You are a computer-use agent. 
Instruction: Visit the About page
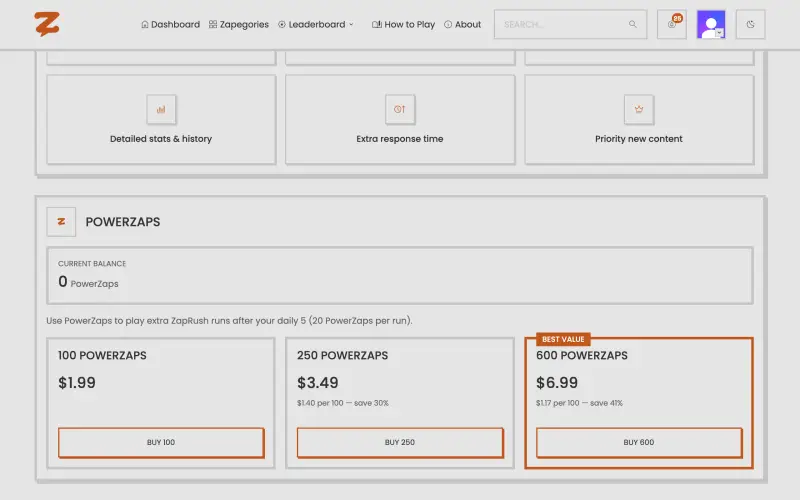coord(462,24)
